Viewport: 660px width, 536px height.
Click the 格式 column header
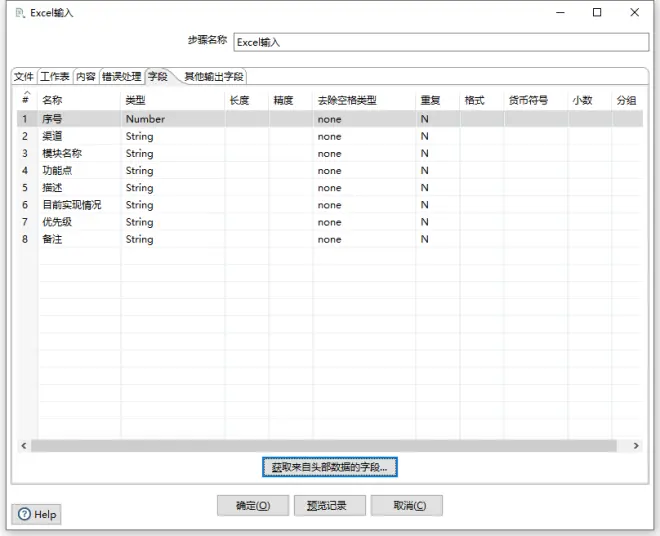click(482, 100)
